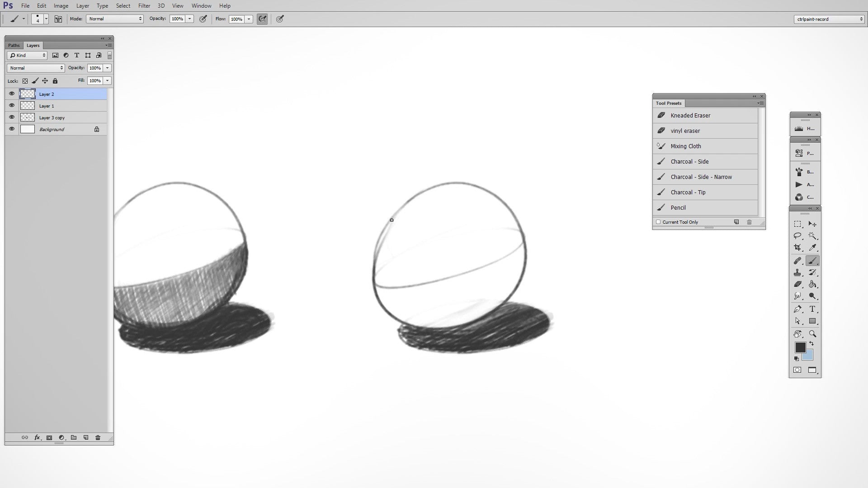Select the Crop tool
The width and height of the screenshot is (868, 488).
798,248
